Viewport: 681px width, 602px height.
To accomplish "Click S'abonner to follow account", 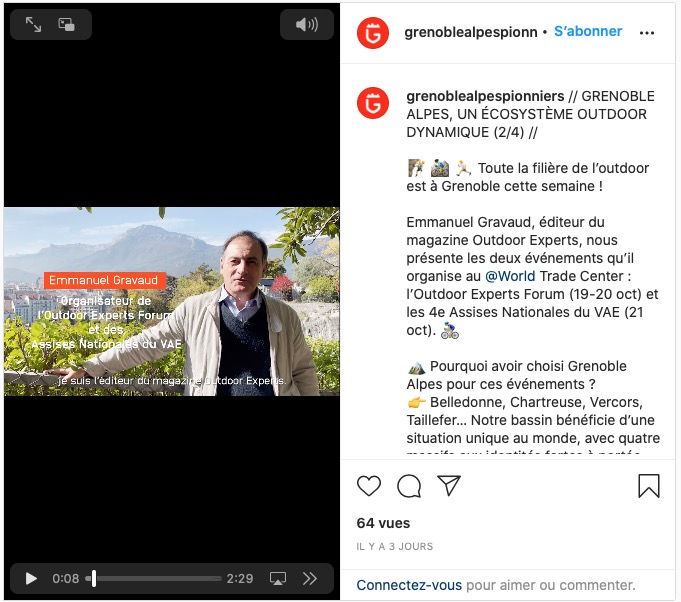I will click(x=588, y=31).
